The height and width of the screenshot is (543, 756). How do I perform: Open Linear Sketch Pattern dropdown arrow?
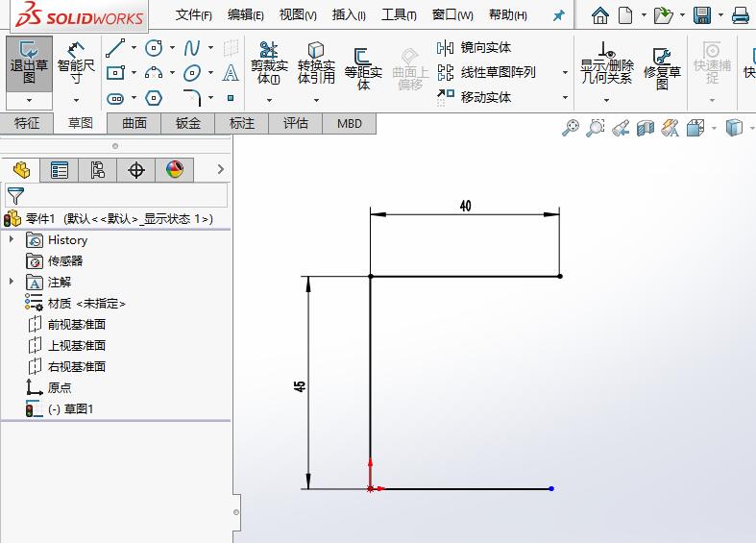pyautogui.click(x=565, y=73)
